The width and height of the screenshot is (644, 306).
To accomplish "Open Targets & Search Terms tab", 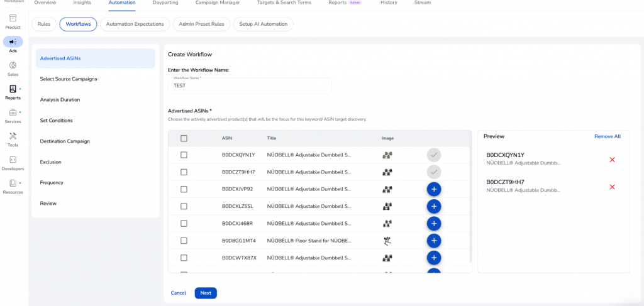I will (284, 3).
